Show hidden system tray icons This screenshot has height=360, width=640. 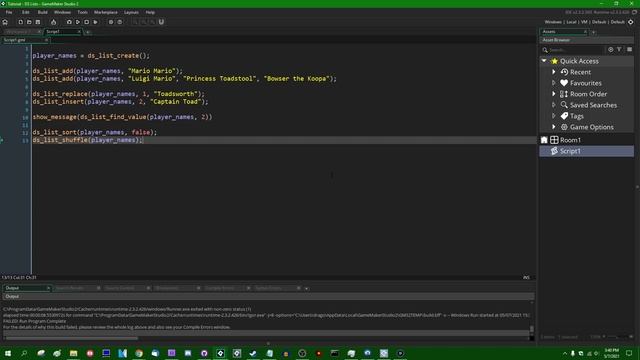[565, 353]
